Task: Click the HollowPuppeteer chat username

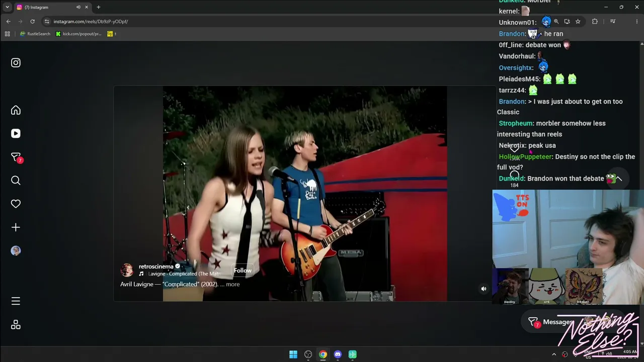Action: coord(525,157)
